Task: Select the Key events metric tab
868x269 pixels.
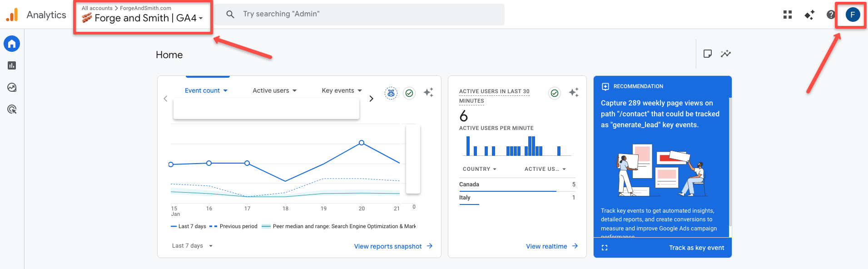Action: pyautogui.click(x=342, y=90)
